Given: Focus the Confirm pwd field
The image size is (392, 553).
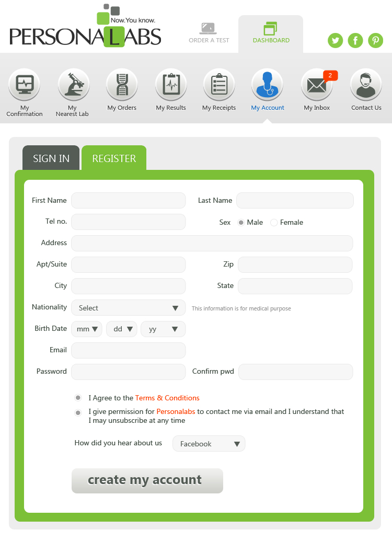Looking at the screenshot, I should click(296, 372).
